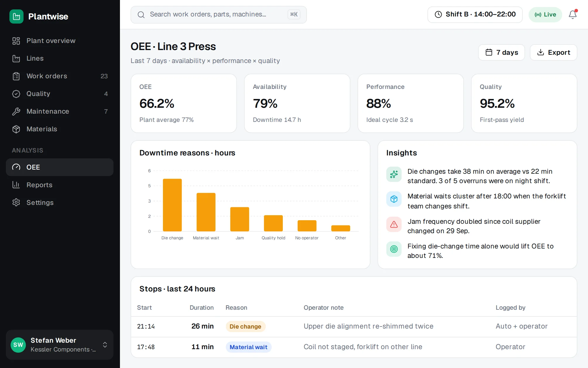Click the Duration column header
The height and width of the screenshot is (368, 588).
coord(202,308)
